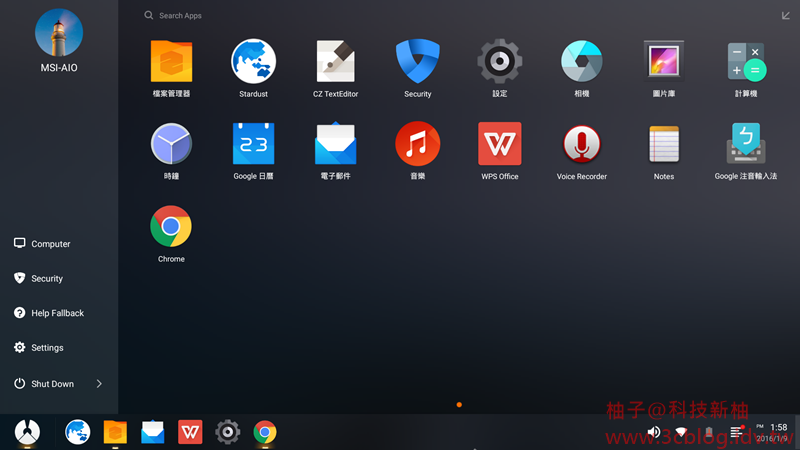Click the MSI-AIO username label

[59, 68]
